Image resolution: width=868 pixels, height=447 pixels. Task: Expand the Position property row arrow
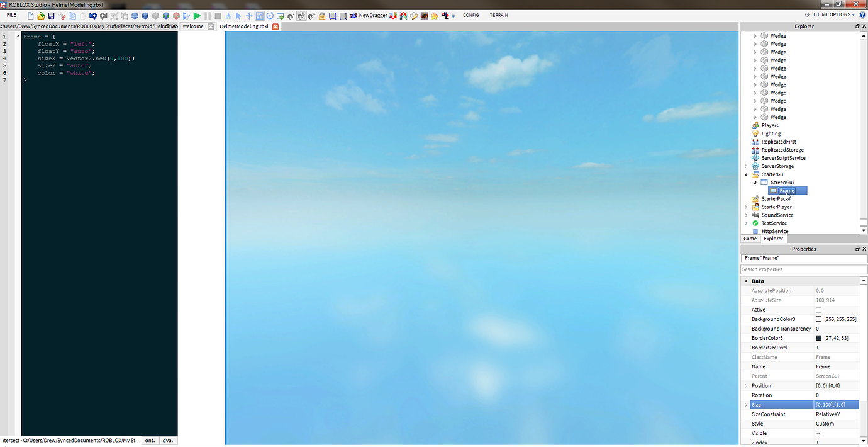(746, 386)
